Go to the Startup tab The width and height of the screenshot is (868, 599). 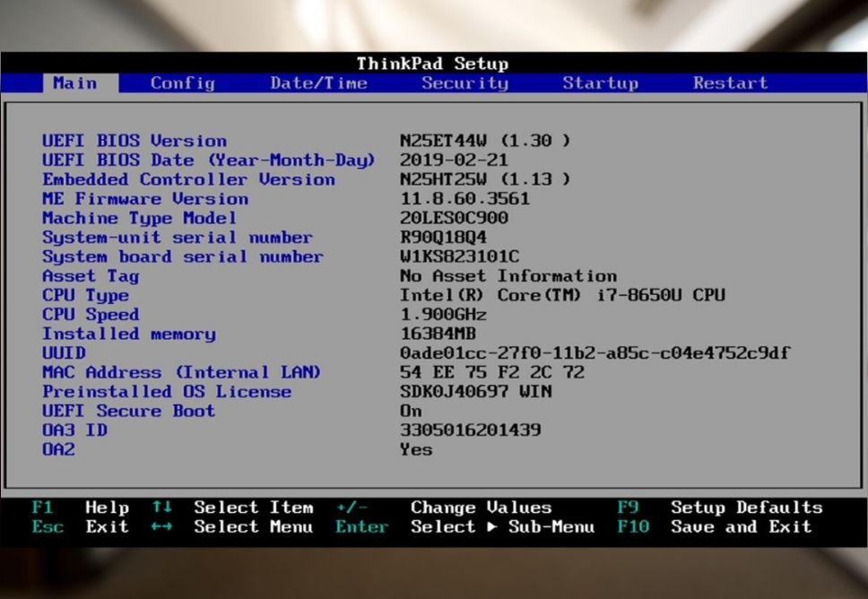(600, 83)
